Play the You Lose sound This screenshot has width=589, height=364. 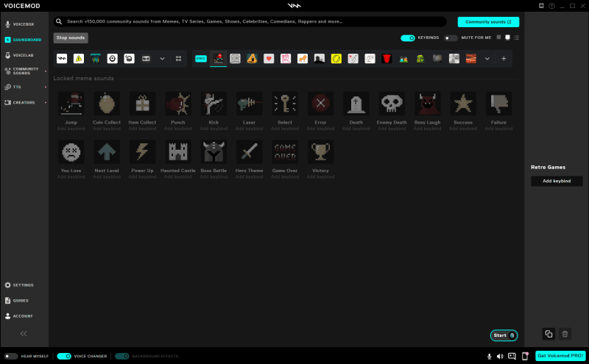coord(71,151)
